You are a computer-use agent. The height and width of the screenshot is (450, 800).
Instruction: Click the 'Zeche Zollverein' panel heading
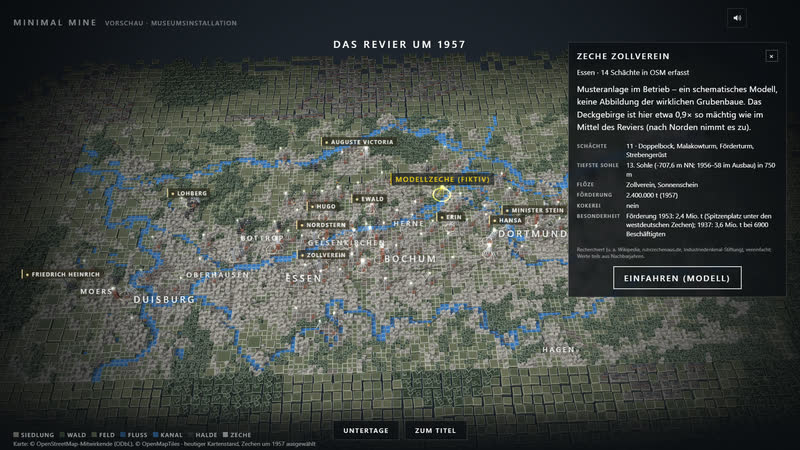pyautogui.click(x=623, y=56)
